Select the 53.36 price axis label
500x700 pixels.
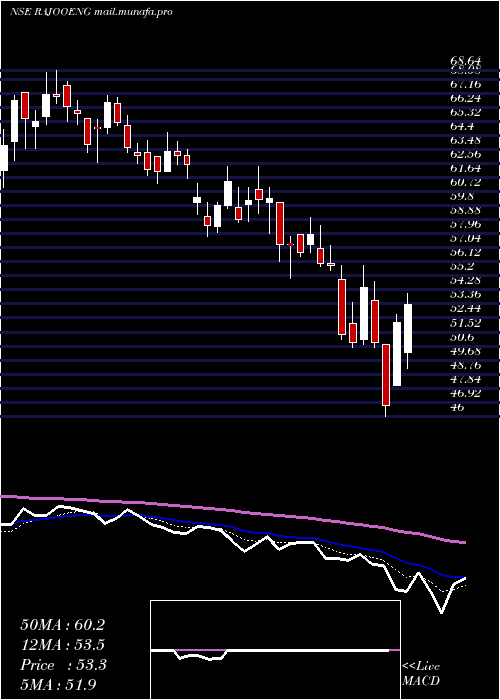point(466,295)
